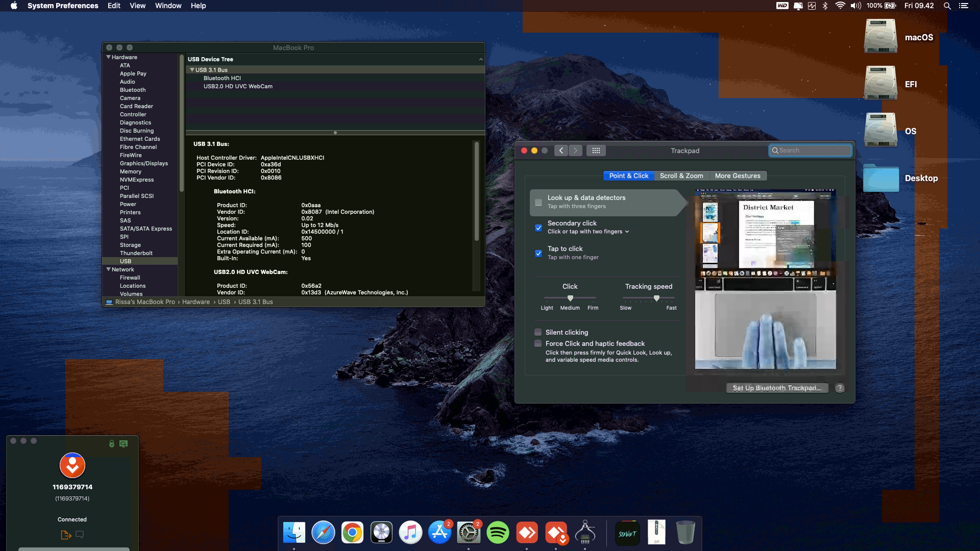
Task: Click Set Up Bluetooth Trackpad button
Action: click(777, 388)
